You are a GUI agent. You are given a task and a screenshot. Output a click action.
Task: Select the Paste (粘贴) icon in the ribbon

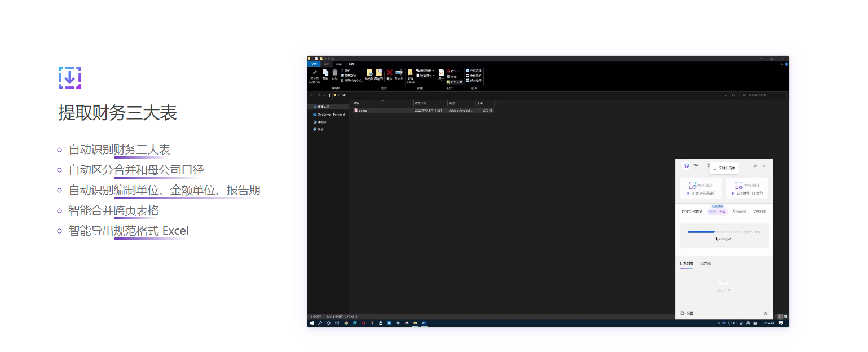point(335,72)
